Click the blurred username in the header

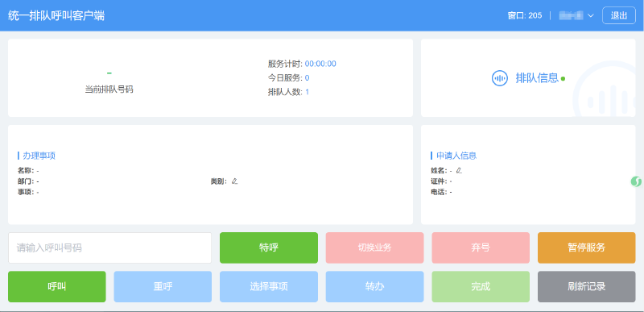tap(571, 15)
